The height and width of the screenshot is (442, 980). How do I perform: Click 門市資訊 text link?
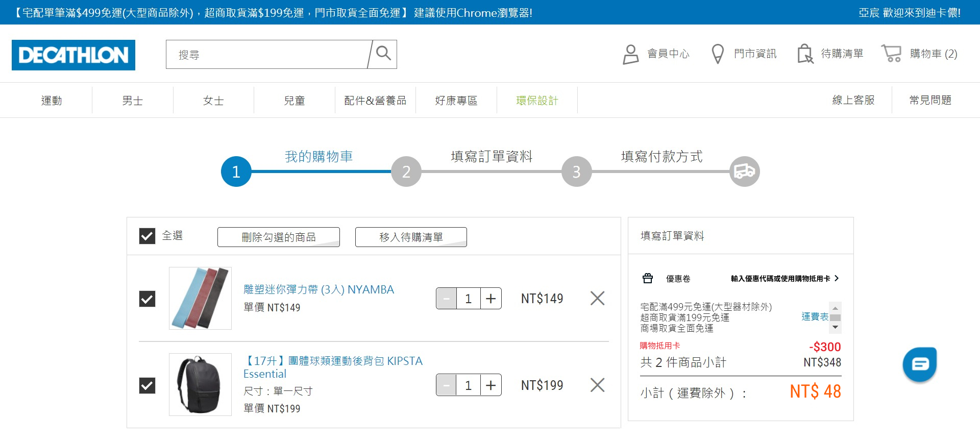click(755, 54)
